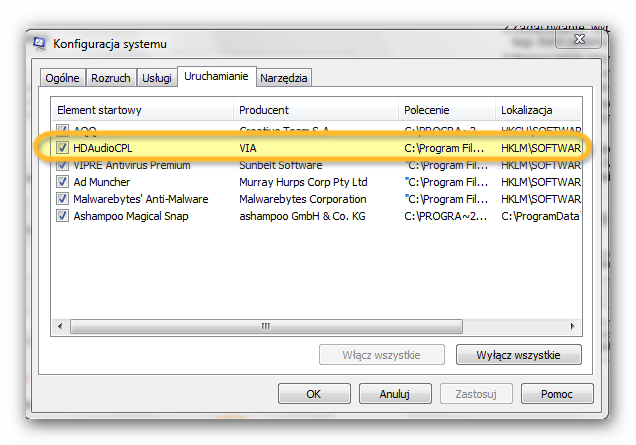Click the C:\PROGRA~2... command cell of Ashampoo

[x=445, y=216]
